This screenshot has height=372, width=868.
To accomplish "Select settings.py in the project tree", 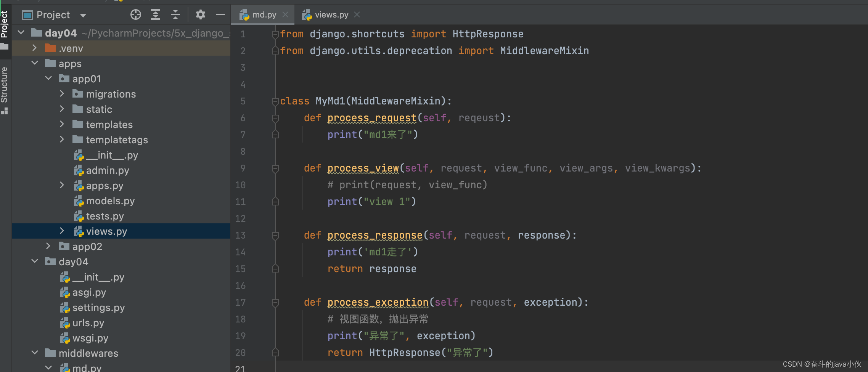I will pyautogui.click(x=121, y=308).
